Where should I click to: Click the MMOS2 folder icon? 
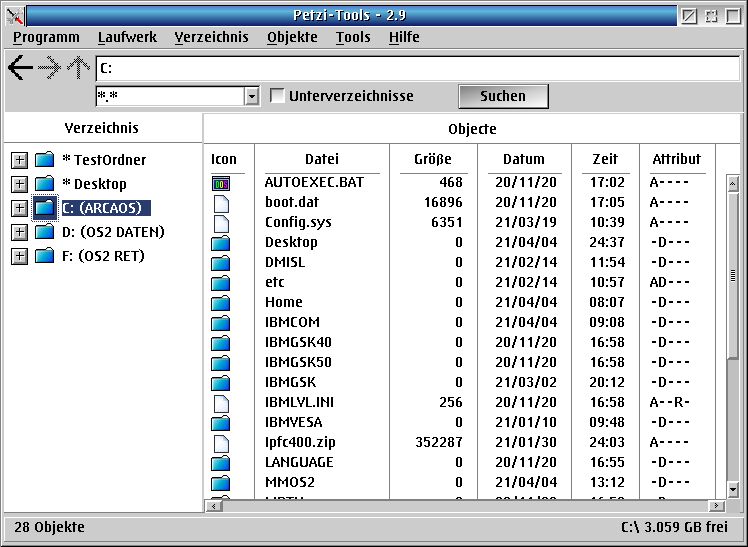coord(221,484)
